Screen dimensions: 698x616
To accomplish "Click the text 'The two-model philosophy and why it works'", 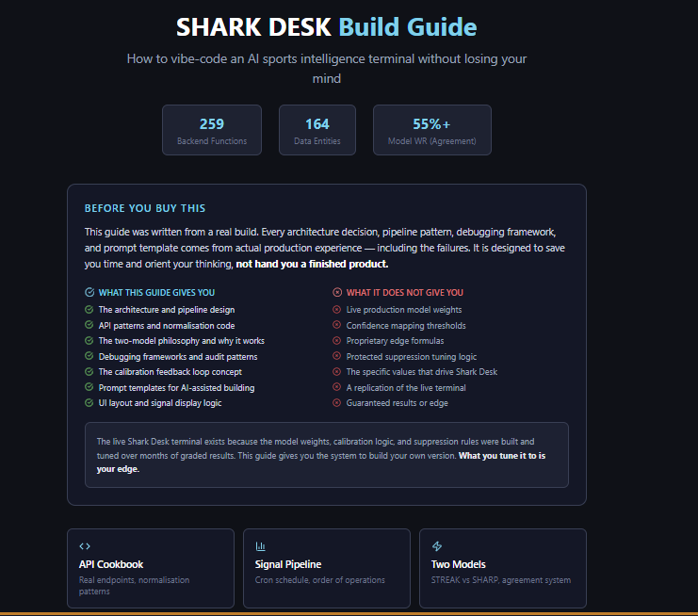I will coord(182,340).
